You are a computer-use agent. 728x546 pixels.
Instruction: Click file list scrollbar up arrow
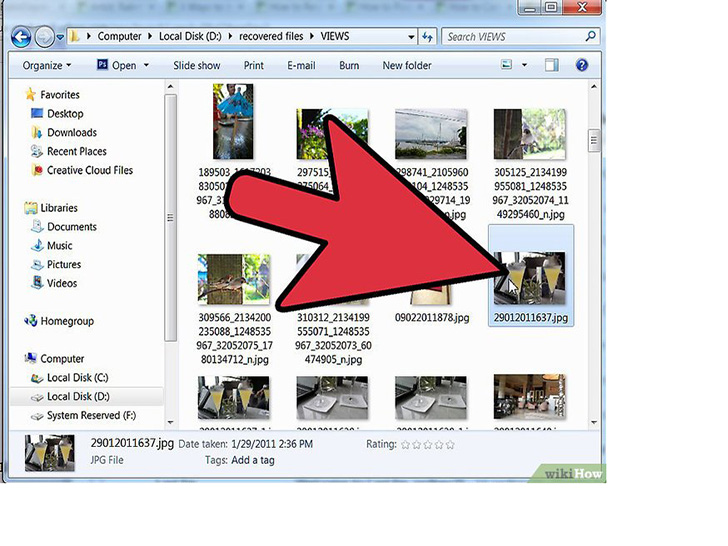(x=594, y=86)
